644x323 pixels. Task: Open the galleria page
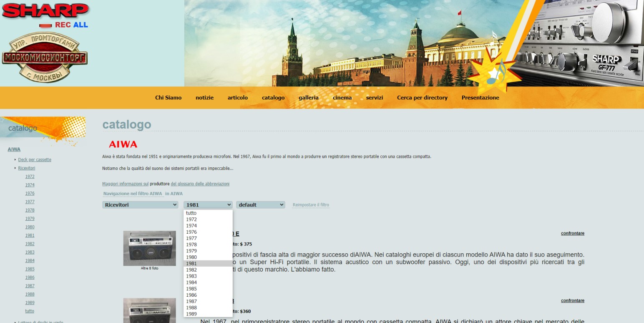pyautogui.click(x=309, y=98)
